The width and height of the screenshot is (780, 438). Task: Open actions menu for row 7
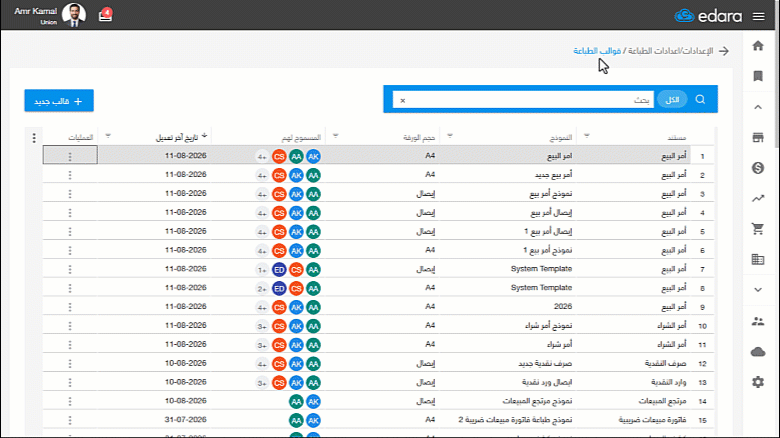tap(70, 269)
